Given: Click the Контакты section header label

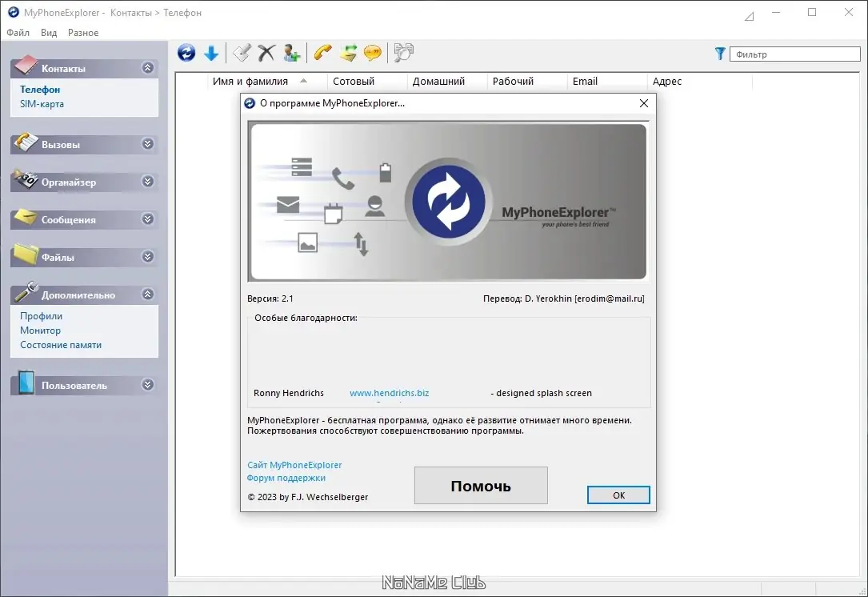Looking at the screenshot, I should [64, 69].
